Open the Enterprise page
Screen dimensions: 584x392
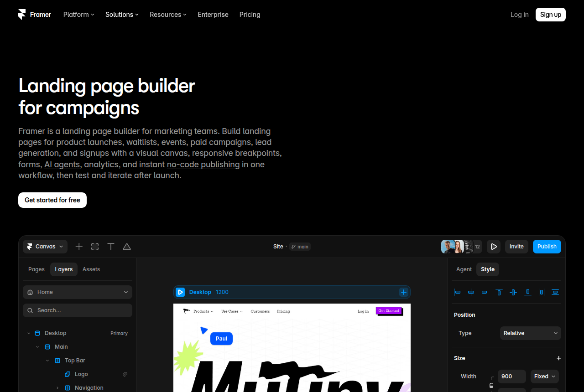coord(213,15)
